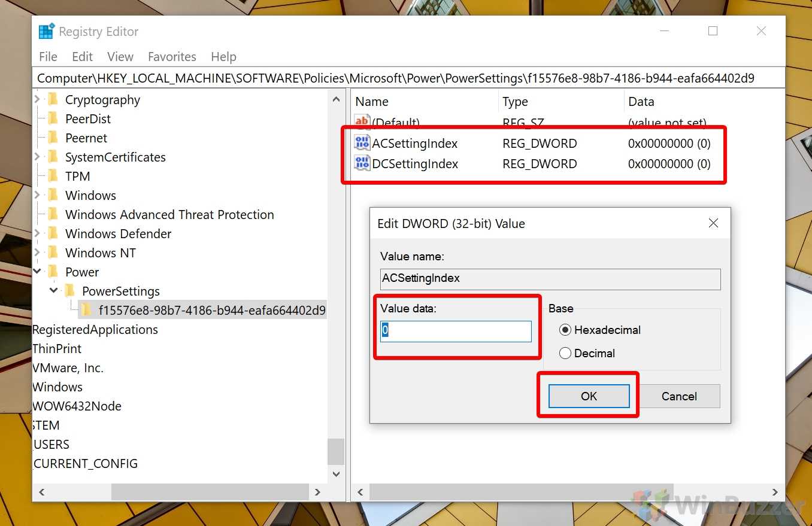Click the DCSettingIndex DWORD value icon
The height and width of the screenshot is (526, 812).
pyautogui.click(x=362, y=163)
